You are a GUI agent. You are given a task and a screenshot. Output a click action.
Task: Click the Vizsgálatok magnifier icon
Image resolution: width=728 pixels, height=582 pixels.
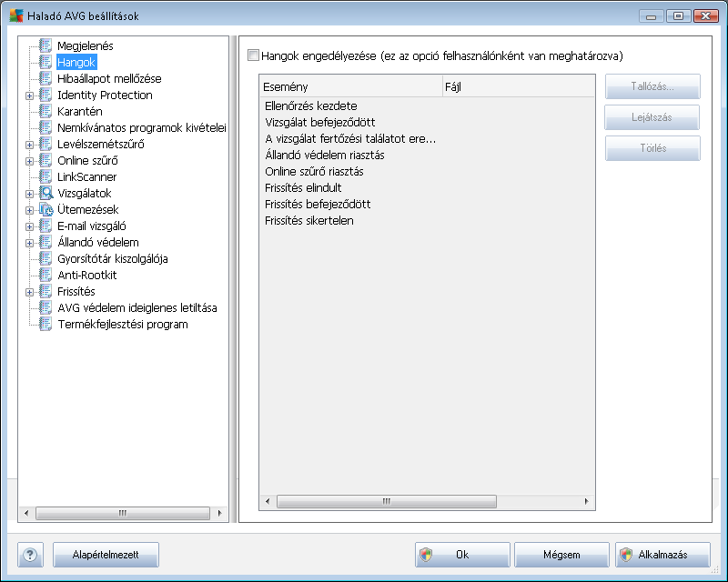coord(46,193)
